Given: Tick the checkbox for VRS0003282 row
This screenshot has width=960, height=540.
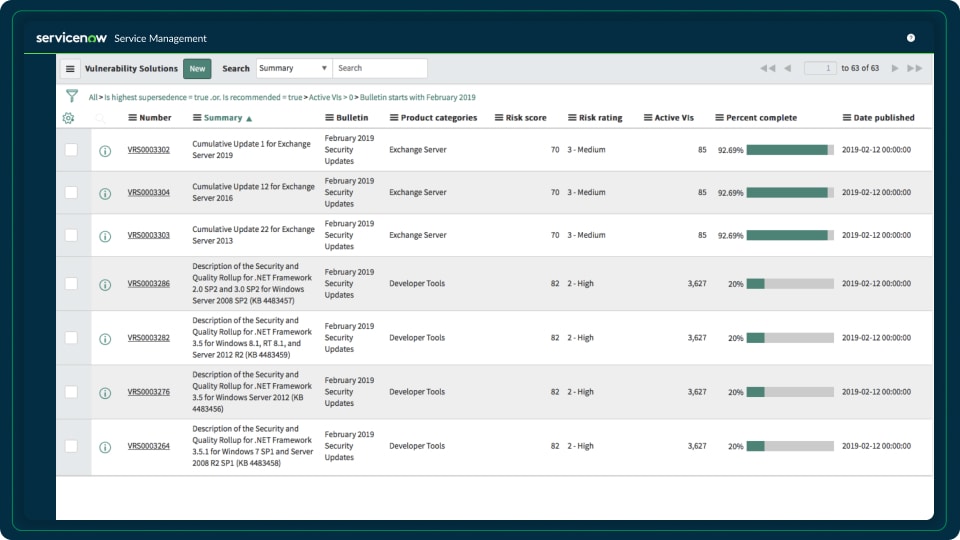Looking at the screenshot, I should click(x=71, y=338).
